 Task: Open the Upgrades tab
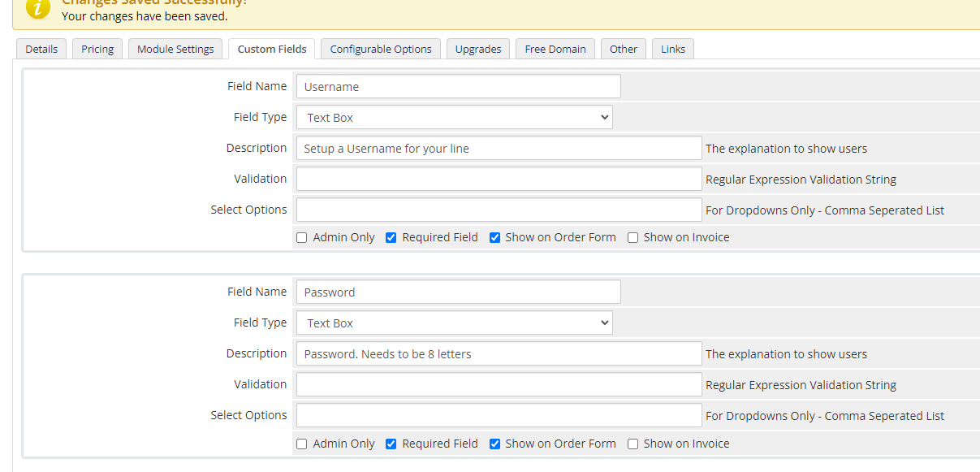(x=478, y=49)
